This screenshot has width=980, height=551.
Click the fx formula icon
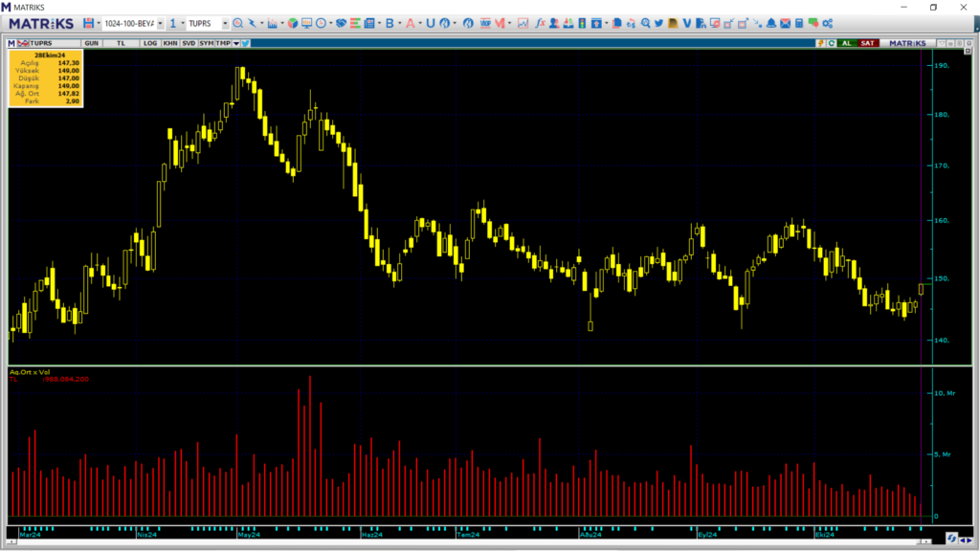(x=541, y=23)
